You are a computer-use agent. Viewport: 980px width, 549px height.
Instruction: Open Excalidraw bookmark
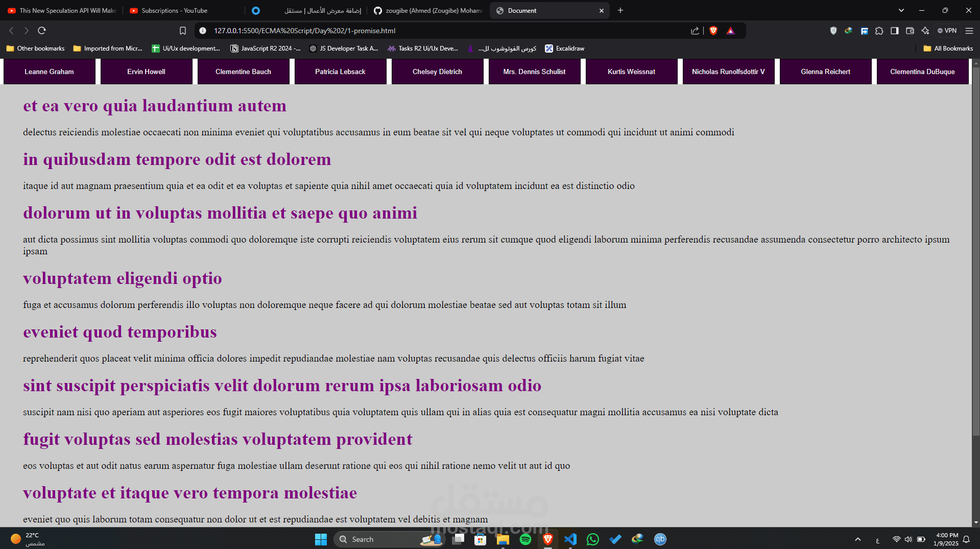(x=564, y=49)
